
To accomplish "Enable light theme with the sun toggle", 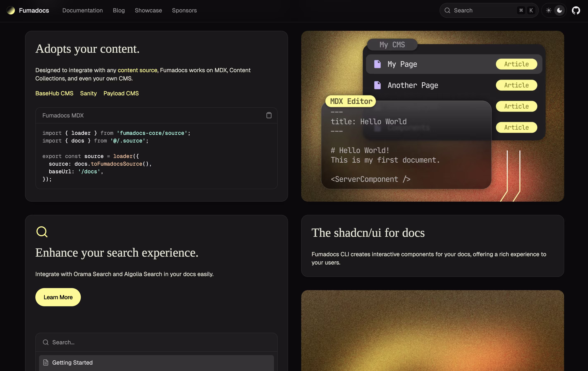I will [x=549, y=10].
